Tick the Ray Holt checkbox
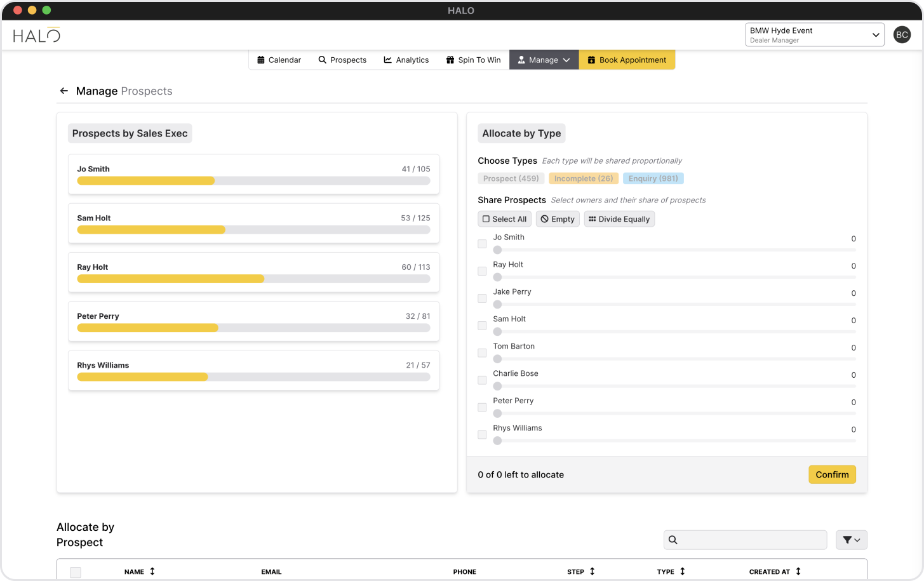This screenshot has width=924, height=581. click(482, 271)
